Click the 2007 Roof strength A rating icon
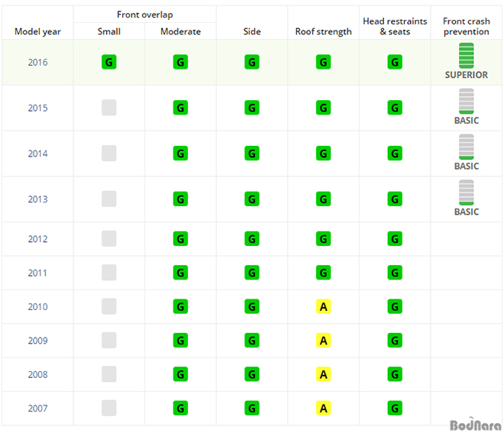 pos(323,409)
